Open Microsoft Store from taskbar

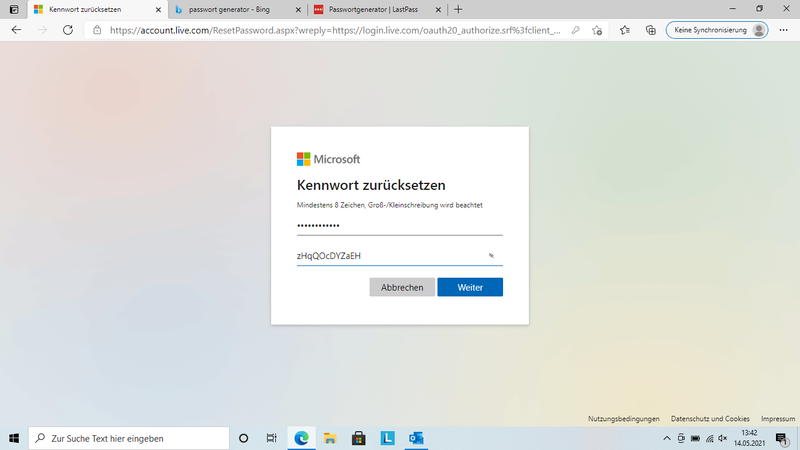click(359, 438)
